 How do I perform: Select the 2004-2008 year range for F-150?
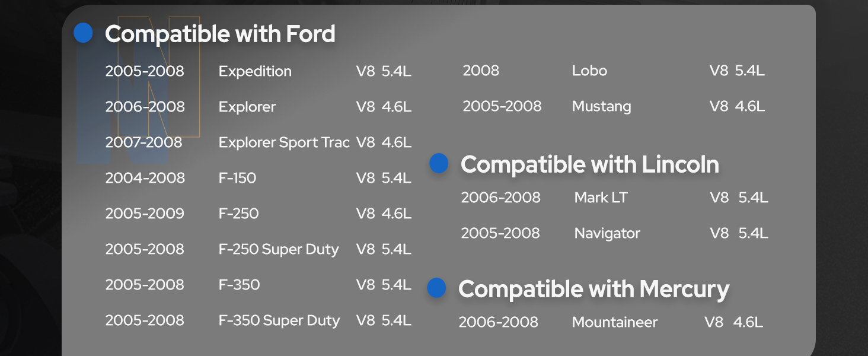(145, 178)
